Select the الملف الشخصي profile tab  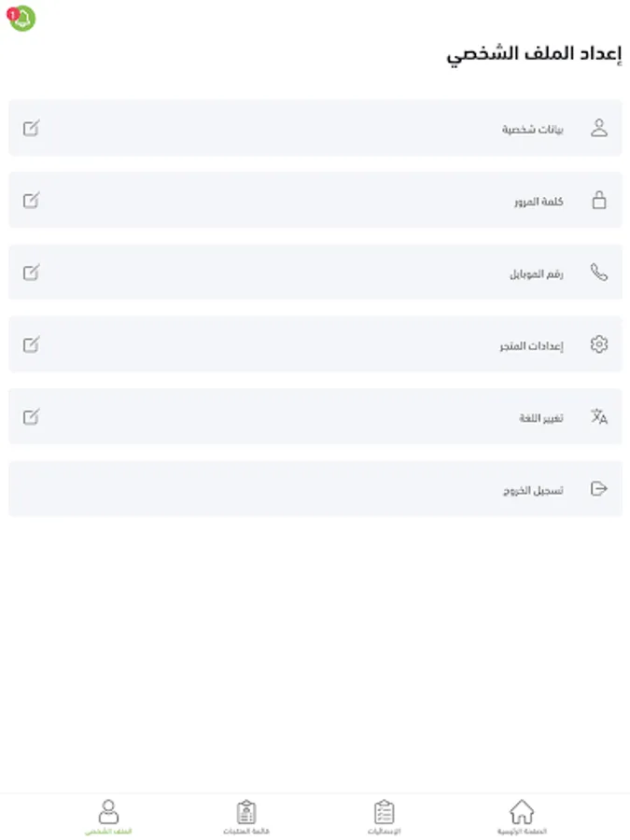point(108,816)
